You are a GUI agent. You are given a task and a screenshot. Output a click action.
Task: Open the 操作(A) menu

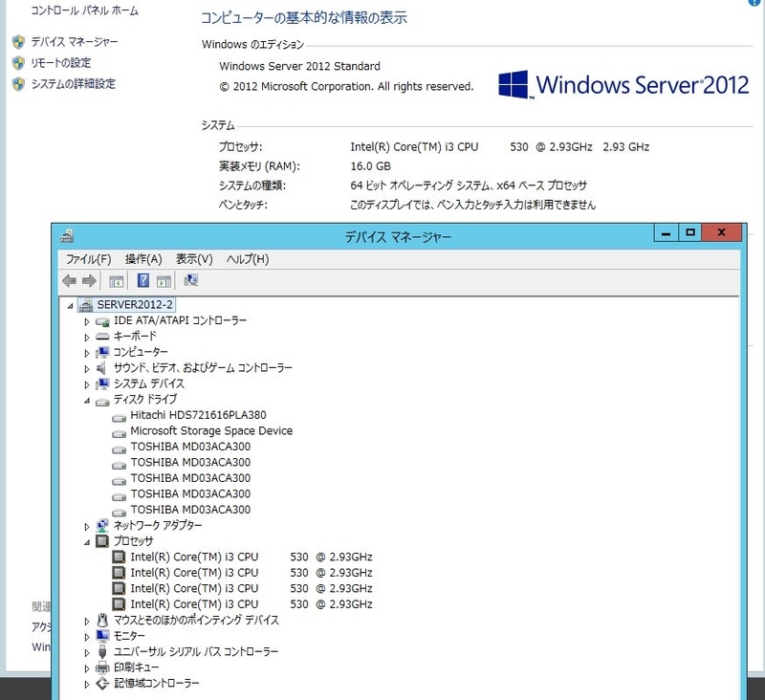143,259
